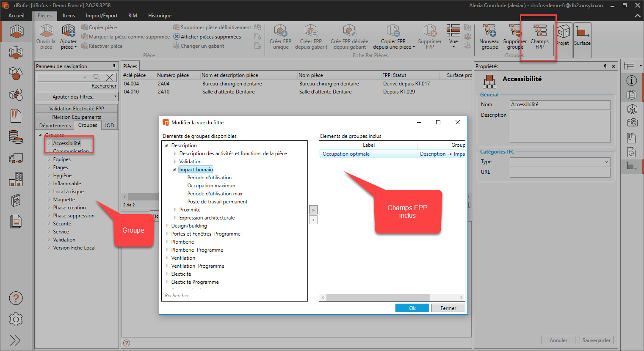This screenshot has width=644, height=351.
Task: Expand the Design/building tree node
Action: (x=167, y=226)
